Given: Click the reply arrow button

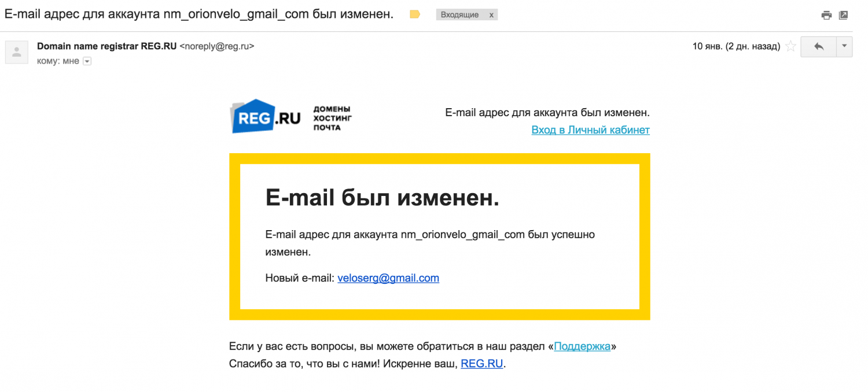Looking at the screenshot, I should click(818, 47).
